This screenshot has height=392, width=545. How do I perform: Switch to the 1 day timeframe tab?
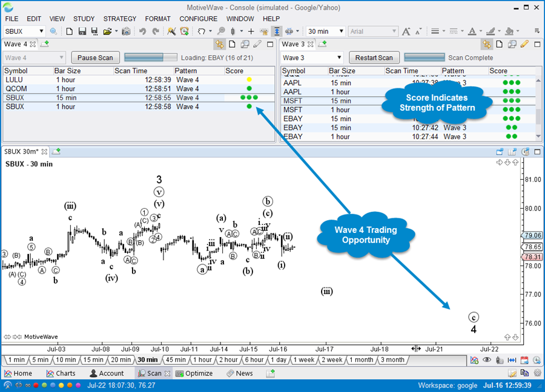[x=279, y=360]
